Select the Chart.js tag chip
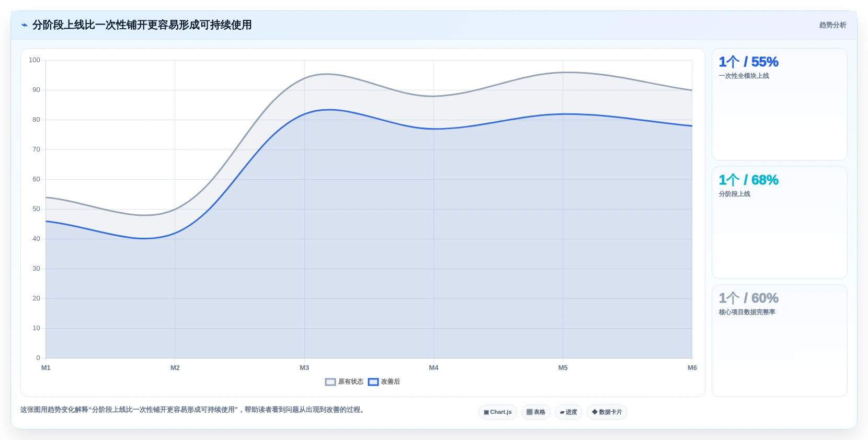Image resolution: width=868 pixels, height=440 pixels. point(498,412)
